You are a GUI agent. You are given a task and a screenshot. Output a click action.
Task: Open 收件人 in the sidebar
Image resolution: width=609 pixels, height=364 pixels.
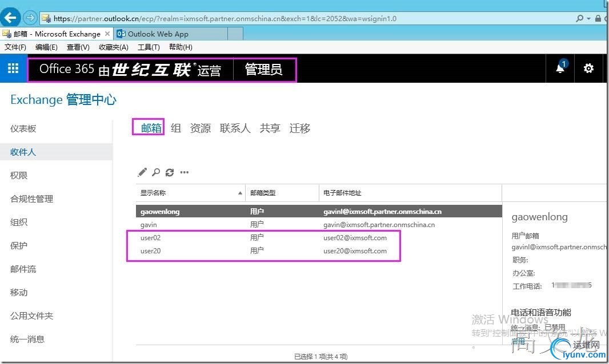[57, 152]
